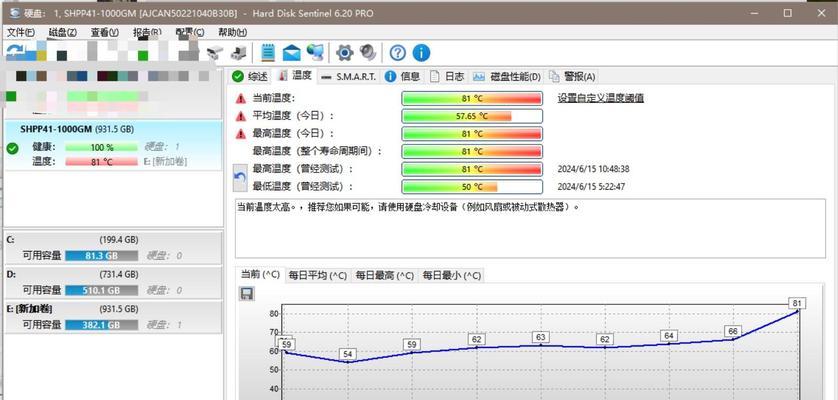Open the 每日最小 (^C) graph tab
This screenshot has height=400, width=838.
(x=452, y=275)
